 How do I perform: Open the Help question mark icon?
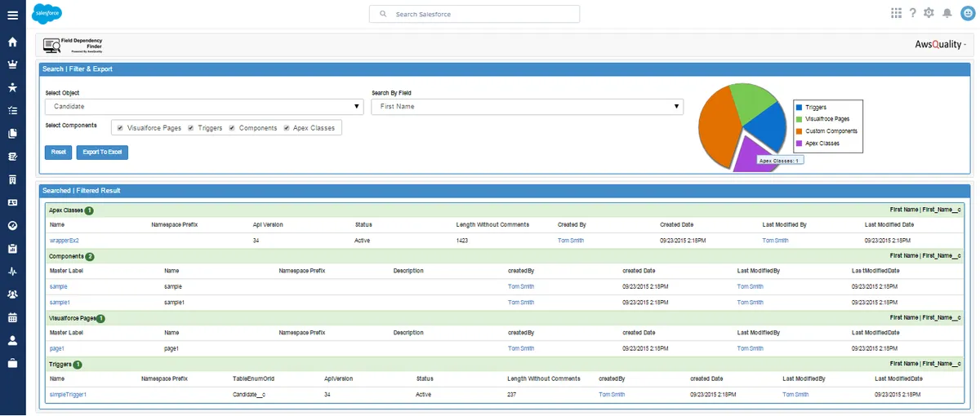click(x=913, y=13)
